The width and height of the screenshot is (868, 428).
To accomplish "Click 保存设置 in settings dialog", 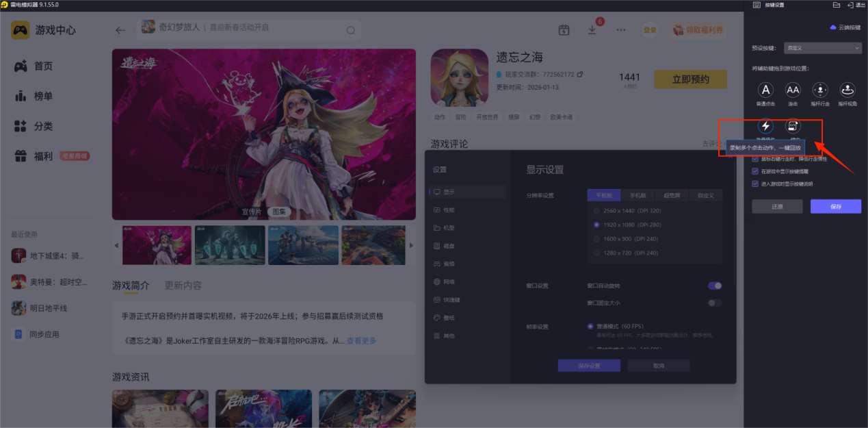I will [x=589, y=366].
